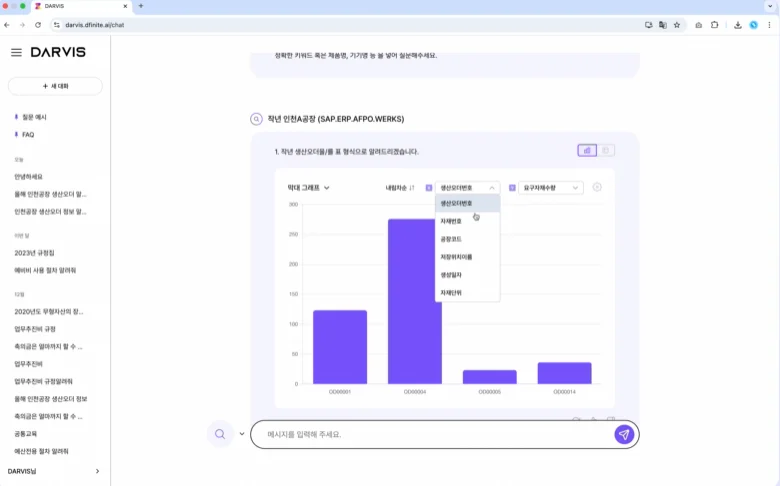Select 자재번호 from the dropdown list

click(x=451, y=221)
